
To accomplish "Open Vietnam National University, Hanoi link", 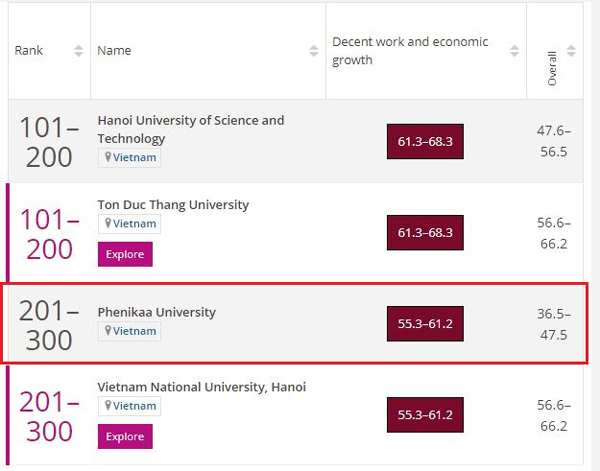I will point(201,387).
